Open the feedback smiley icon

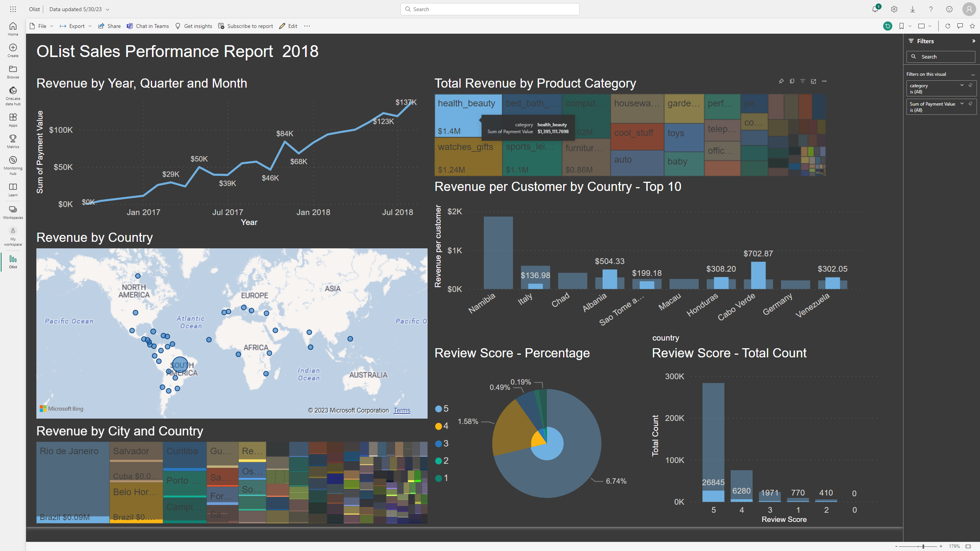click(x=949, y=9)
